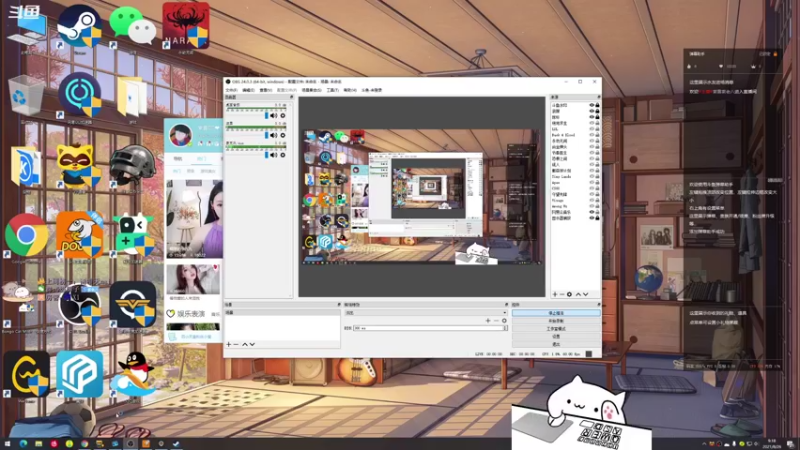Select the scene item in scenes list
Screen dimensions: 800x450
282,313
